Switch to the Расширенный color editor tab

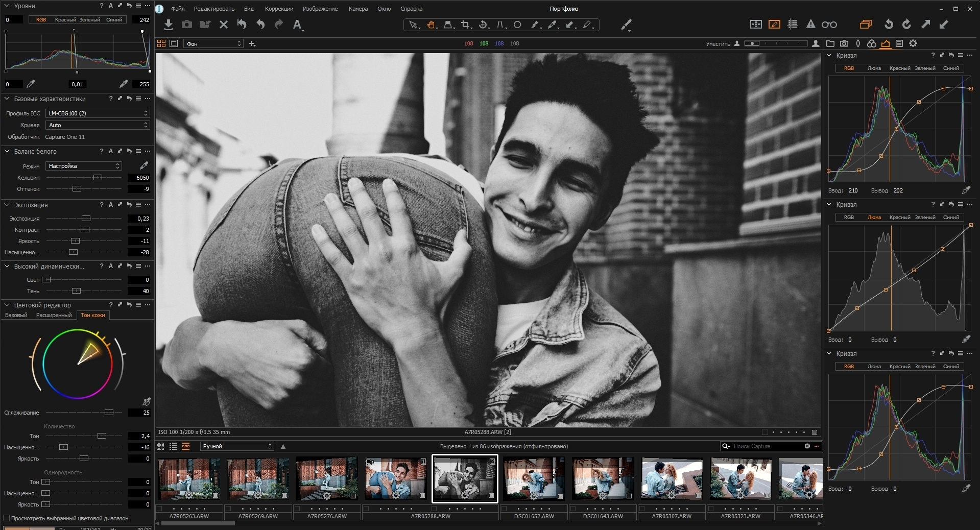(x=54, y=315)
